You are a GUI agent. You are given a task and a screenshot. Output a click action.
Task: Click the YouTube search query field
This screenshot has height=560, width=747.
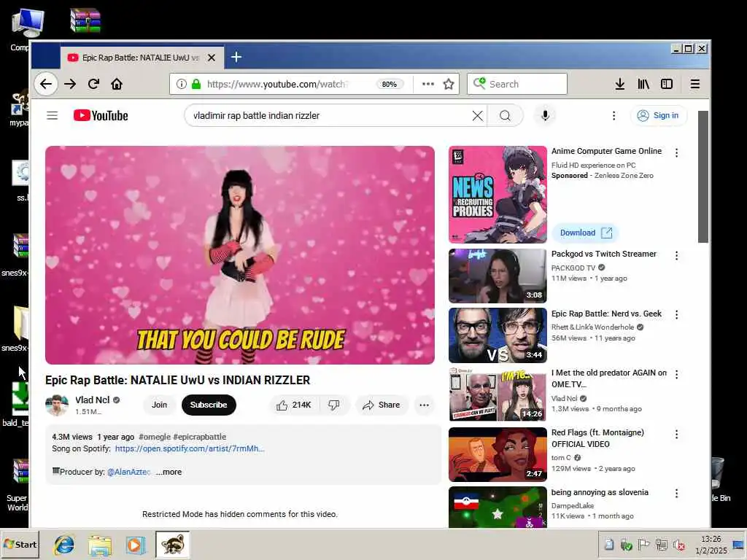coord(329,116)
